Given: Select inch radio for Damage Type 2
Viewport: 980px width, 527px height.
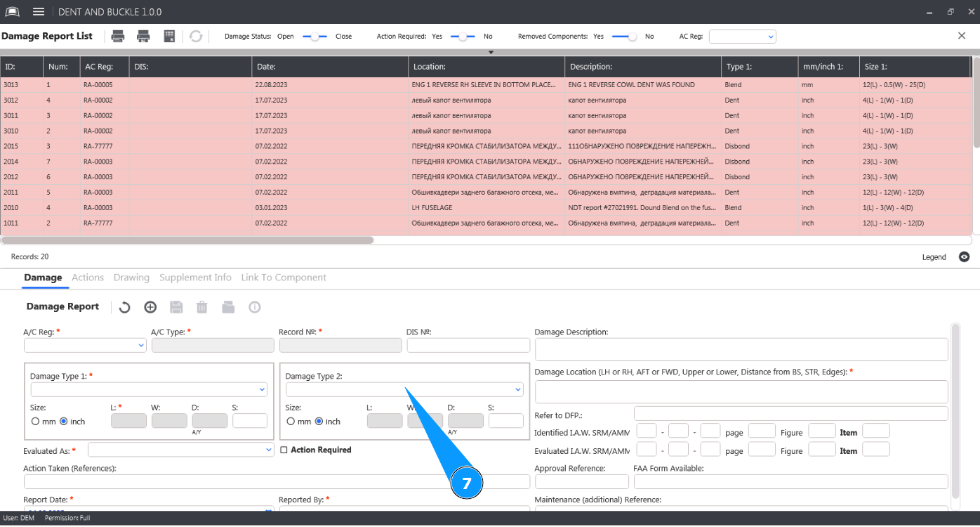Looking at the screenshot, I should coord(319,422).
